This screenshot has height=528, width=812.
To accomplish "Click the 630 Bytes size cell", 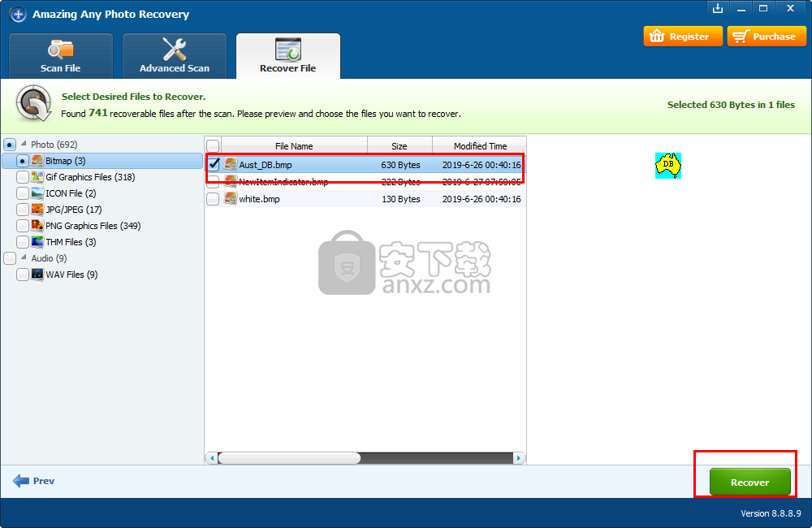I will pyautogui.click(x=401, y=165).
